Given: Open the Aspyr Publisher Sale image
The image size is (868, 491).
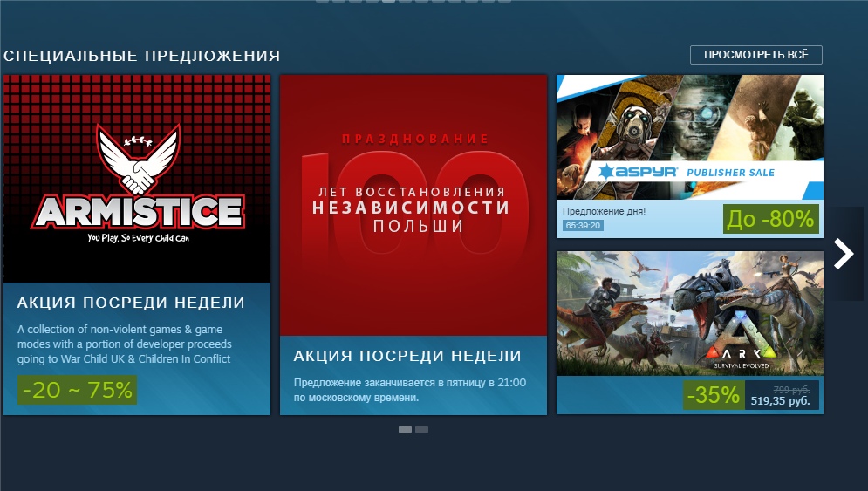Looking at the screenshot, I should click(690, 137).
